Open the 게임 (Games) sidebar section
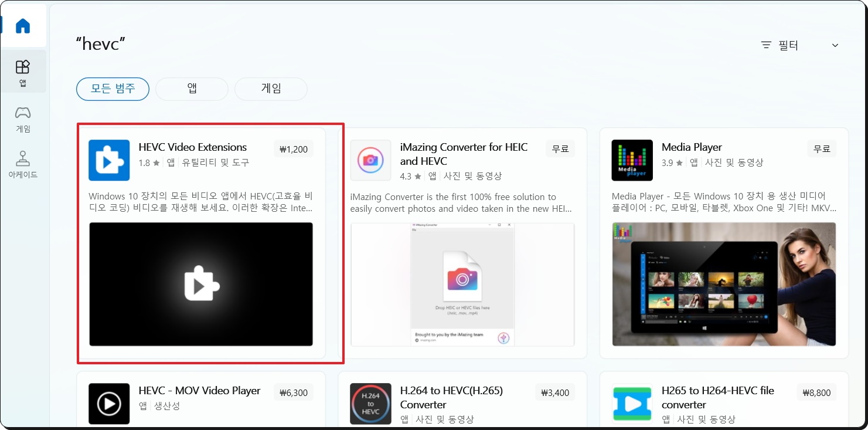The height and width of the screenshot is (430, 868). (23, 119)
